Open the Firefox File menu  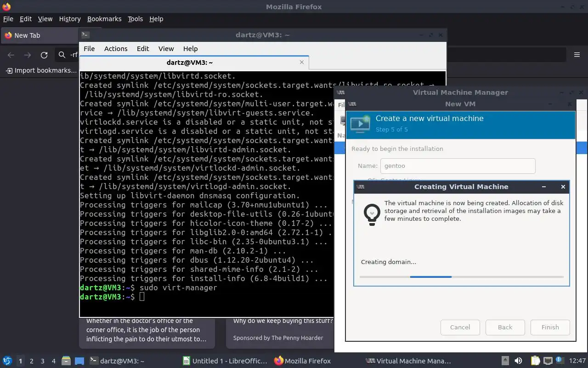tap(8, 19)
